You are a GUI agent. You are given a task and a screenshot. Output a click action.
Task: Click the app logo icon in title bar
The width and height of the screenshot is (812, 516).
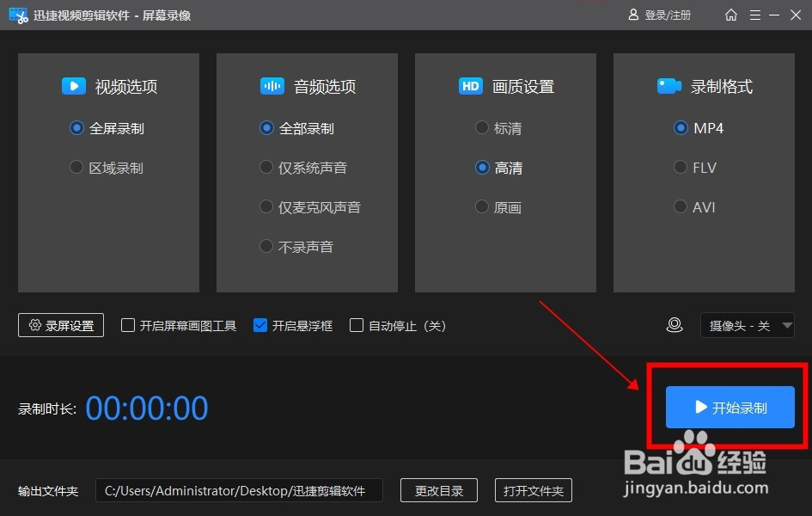(x=18, y=15)
